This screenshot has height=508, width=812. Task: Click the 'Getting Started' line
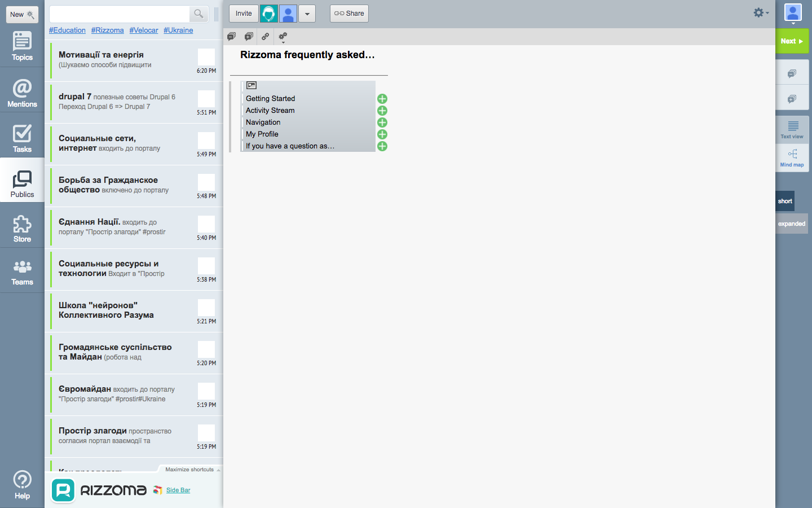tap(271, 99)
